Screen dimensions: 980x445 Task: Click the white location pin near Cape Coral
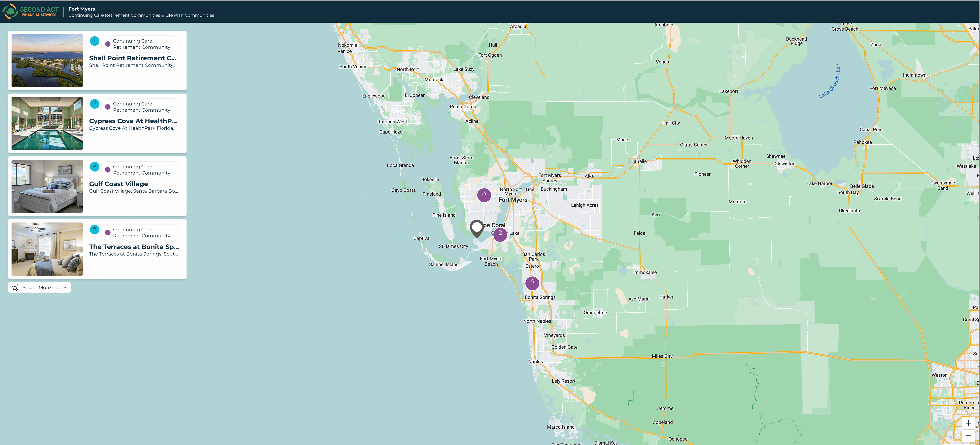coord(477,228)
